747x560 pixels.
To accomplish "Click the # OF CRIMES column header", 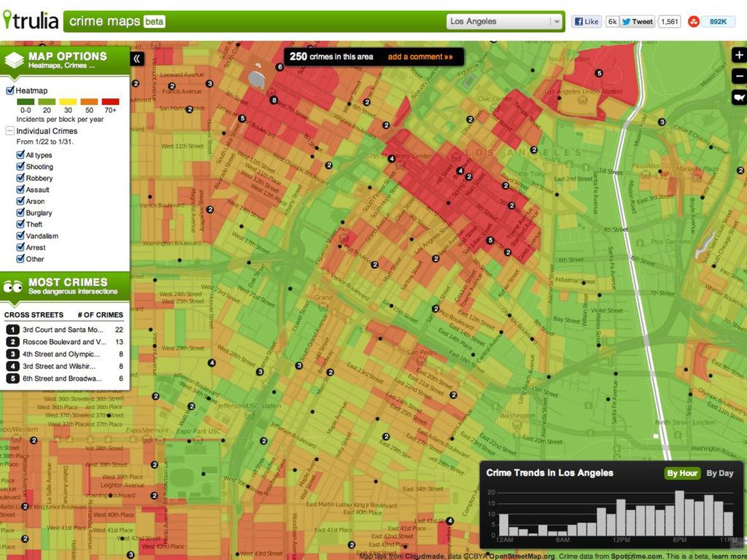I will [100, 315].
